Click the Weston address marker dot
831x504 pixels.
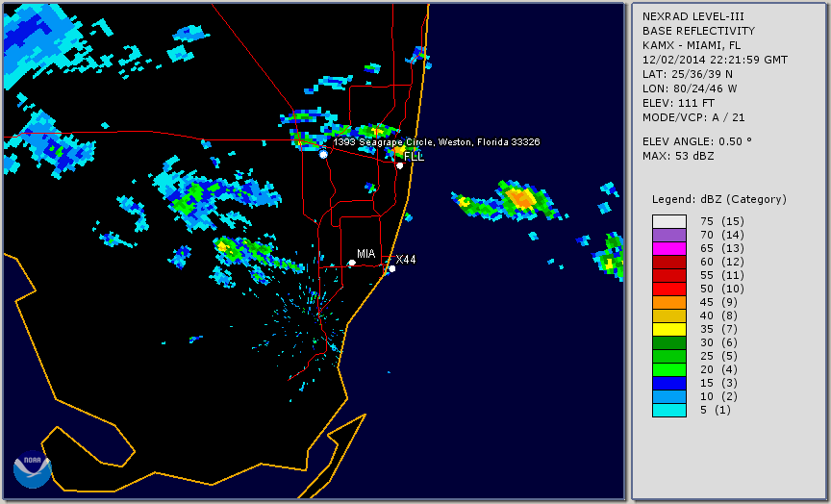click(x=323, y=154)
